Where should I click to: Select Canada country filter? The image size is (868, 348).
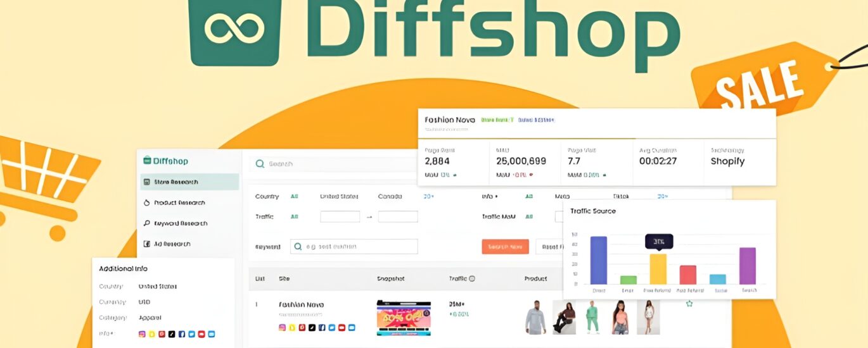[x=390, y=197]
